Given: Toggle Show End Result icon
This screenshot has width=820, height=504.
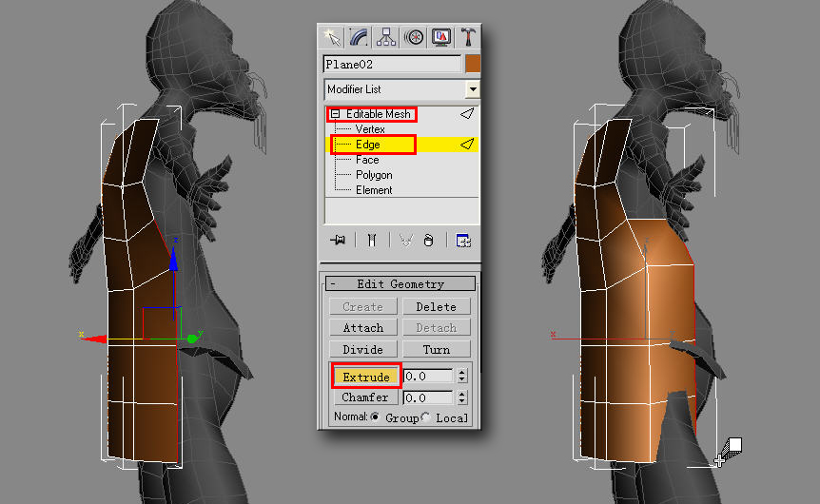Looking at the screenshot, I should point(371,241).
